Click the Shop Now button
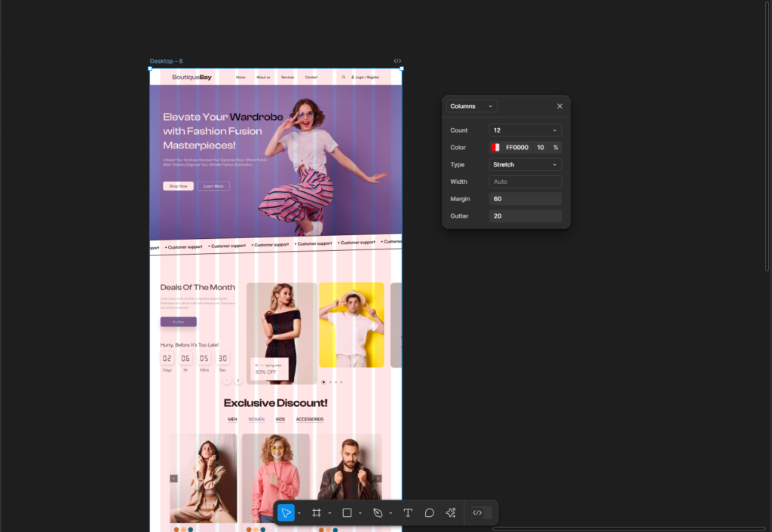The height and width of the screenshot is (532, 772). point(178,186)
